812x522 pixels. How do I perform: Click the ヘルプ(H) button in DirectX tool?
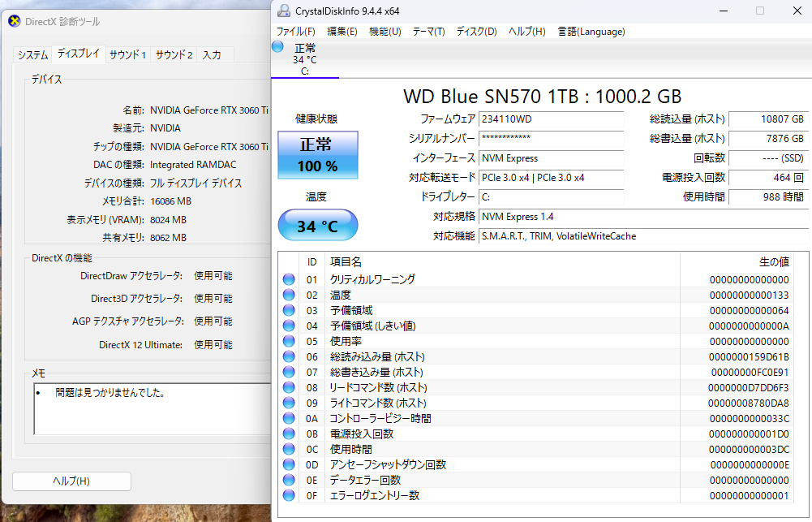point(71,481)
